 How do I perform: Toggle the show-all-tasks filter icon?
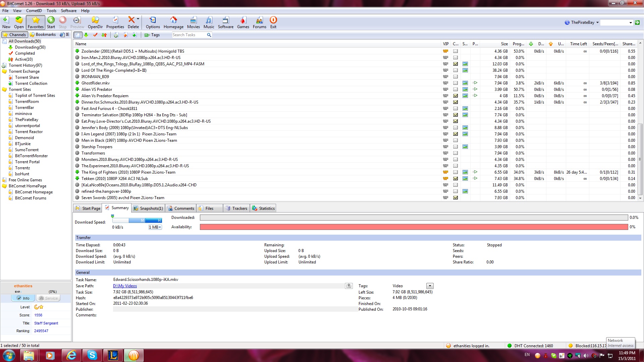pos(78,35)
